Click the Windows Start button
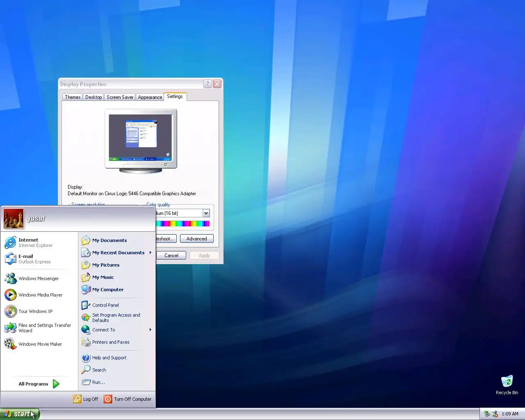The width and height of the screenshot is (525, 420). click(x=20, y=414)
